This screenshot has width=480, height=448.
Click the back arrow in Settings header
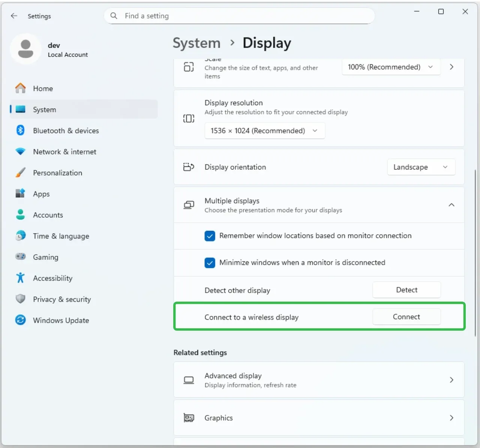click(x=14, y=16)
